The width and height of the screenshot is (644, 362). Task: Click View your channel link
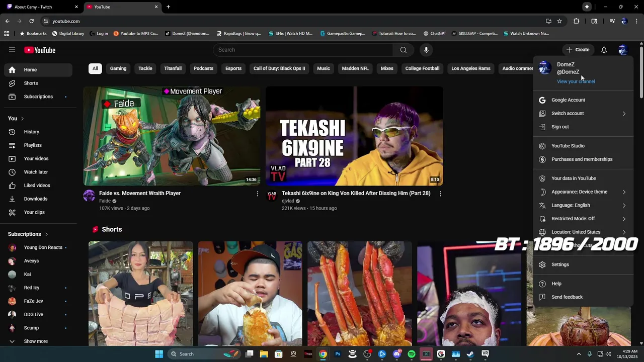(x=576, y=81)
